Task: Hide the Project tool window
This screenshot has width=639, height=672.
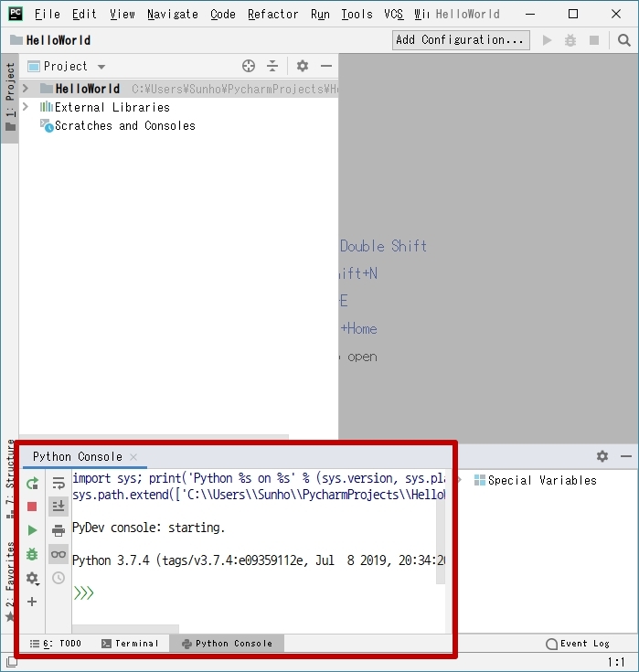Action: (326, 66)
